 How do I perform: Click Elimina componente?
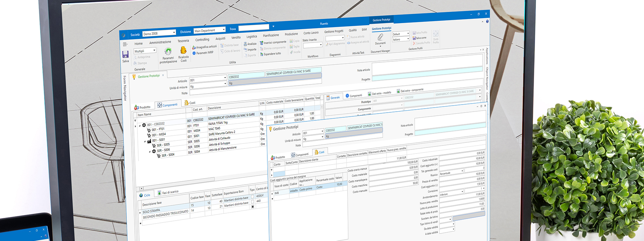273,48
